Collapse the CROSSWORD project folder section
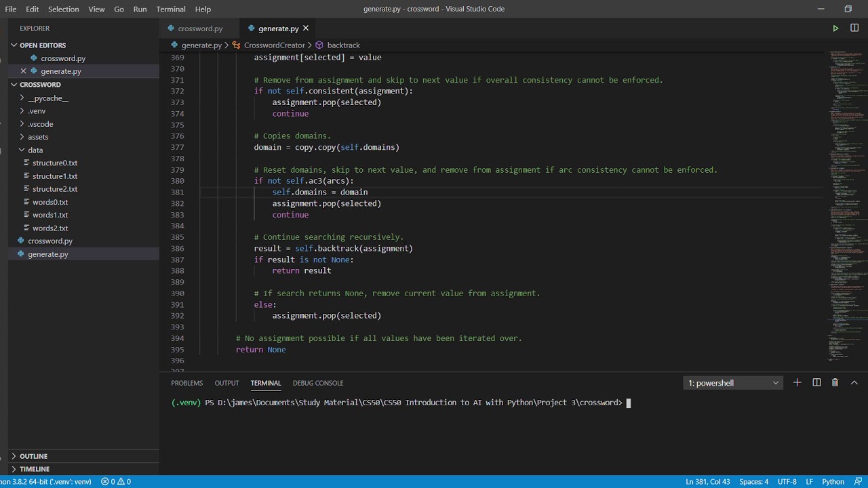Image resolution: width=868 pixels, height=488 pixels. pyautogui.click(x=14, y=85)
